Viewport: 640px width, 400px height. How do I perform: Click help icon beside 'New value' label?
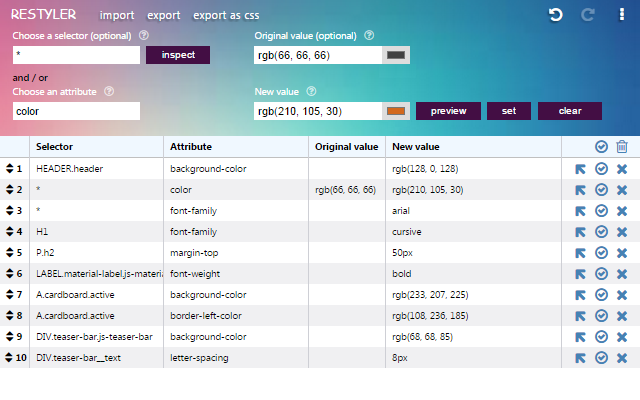(308, 91)
